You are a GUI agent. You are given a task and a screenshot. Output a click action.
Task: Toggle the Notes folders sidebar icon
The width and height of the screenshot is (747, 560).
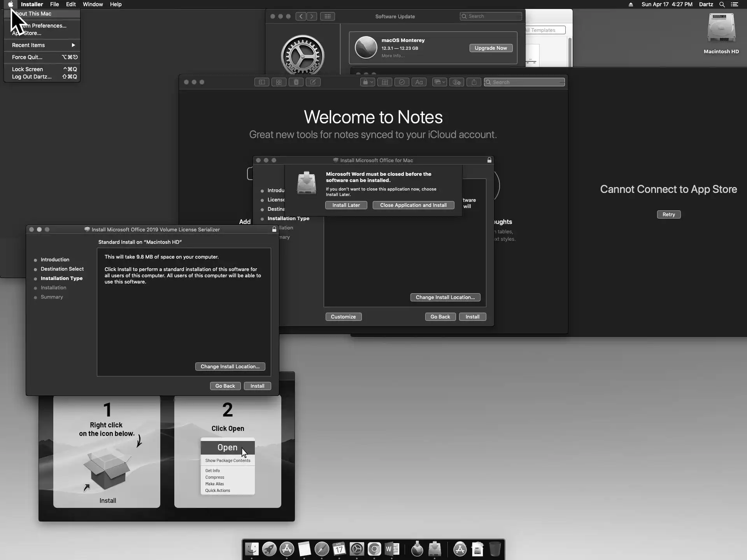261,82
